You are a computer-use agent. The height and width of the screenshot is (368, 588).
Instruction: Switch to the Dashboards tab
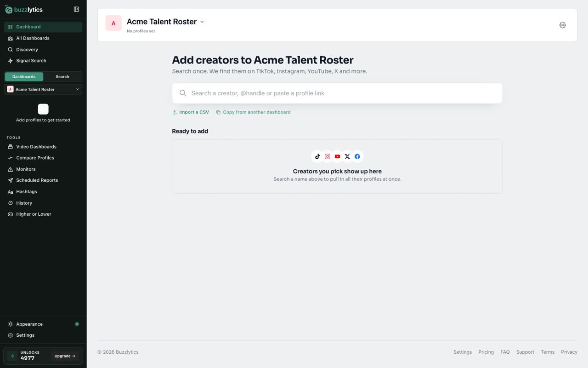pyautogui.click(x=24, y=77)
